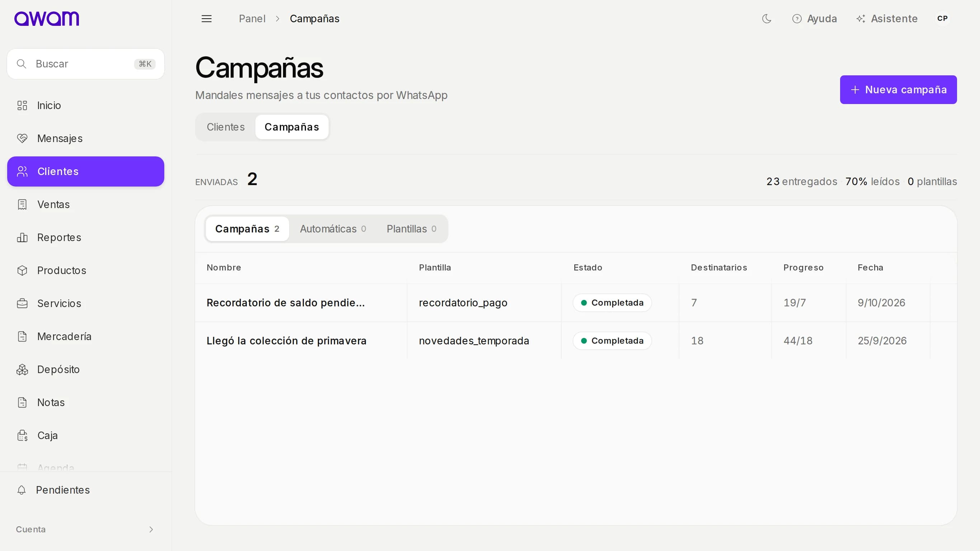Expand the Cuenta section chevron
Viewport: 980px width, 551px height.
[151, 529]
